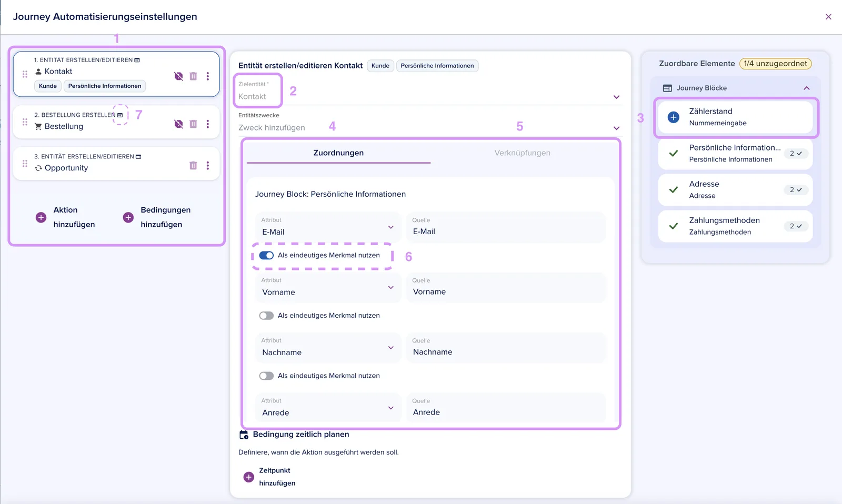The height and width of the screenshot is (504, 842).
Task: Click the Anrede Quelle field
Action: click(x=506, y=408)
